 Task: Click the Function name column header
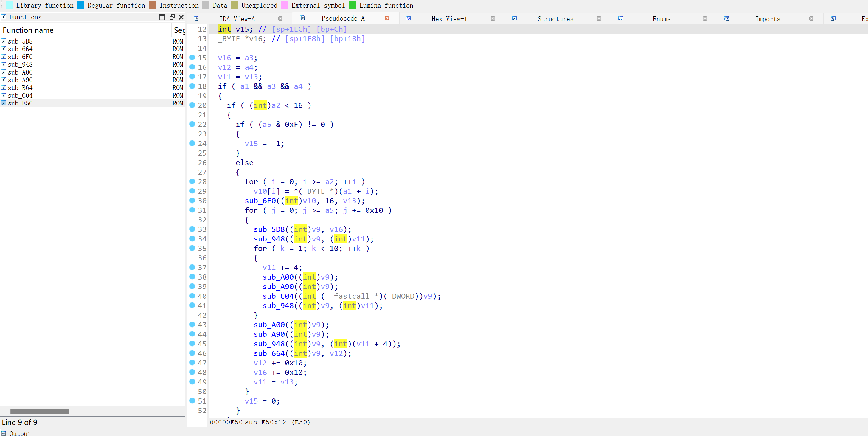point(28,30)
